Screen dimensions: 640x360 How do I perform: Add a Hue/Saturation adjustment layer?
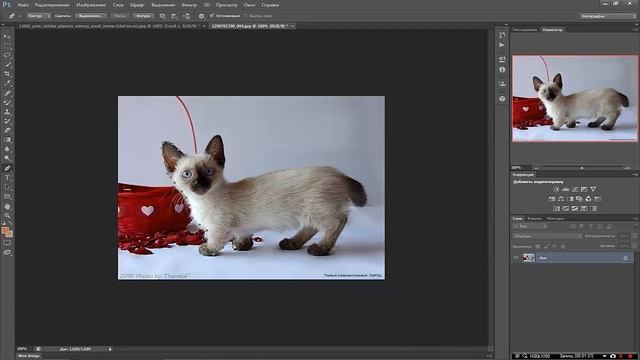pos(552,199)
